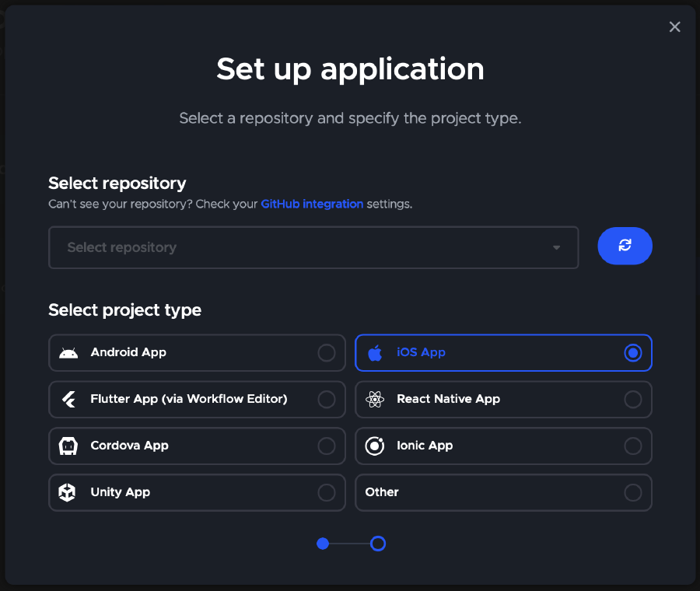Select the Other project type radio button
The width and height of the screenshot is (700, 591).
pyautogui.click(x=633, y=493)
